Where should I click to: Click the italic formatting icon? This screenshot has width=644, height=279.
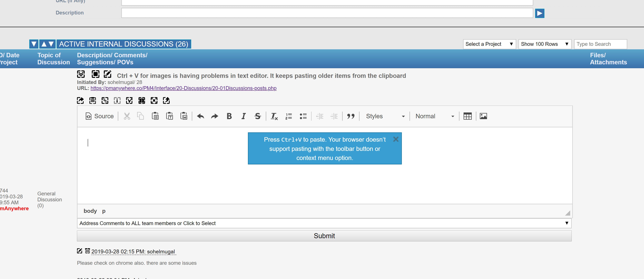(243, 116)
